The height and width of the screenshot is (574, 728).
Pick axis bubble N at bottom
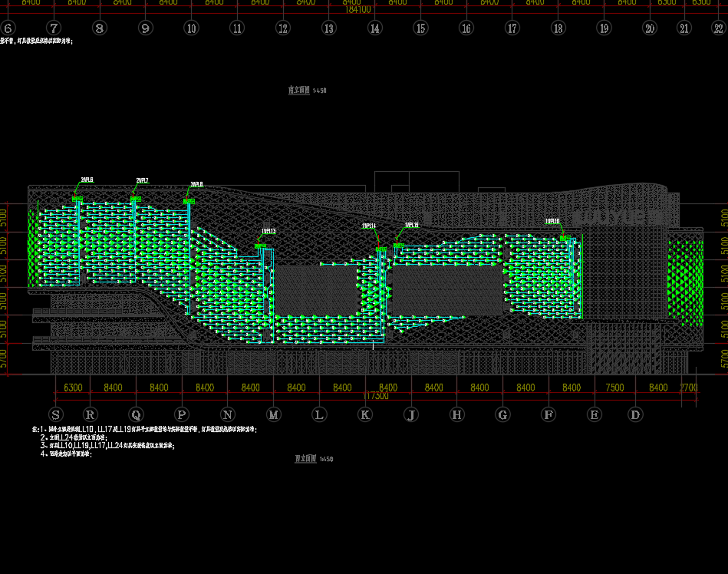228,415
